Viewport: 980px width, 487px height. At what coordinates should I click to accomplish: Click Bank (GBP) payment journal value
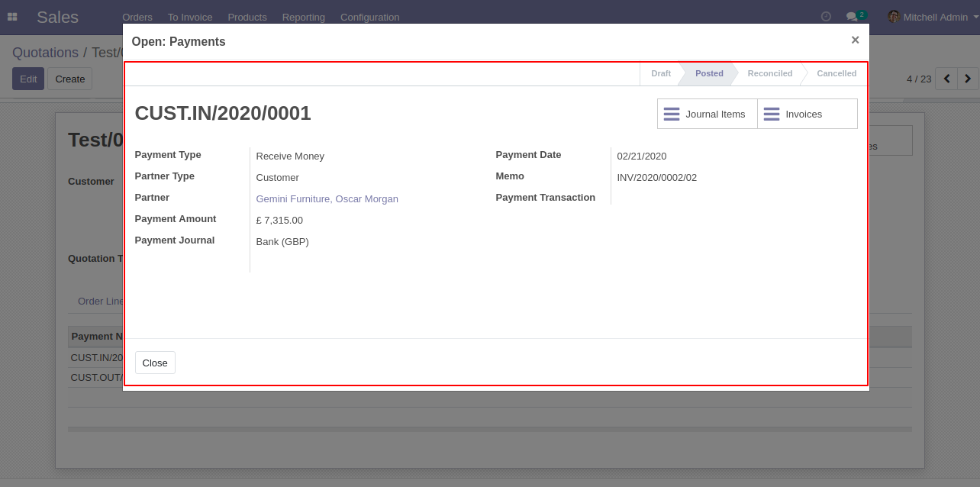coord(282,241)
